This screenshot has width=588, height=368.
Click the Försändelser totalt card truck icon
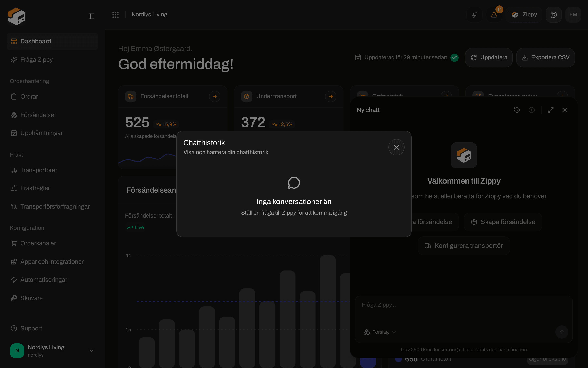pyautogui.click(x=130, y=96)
